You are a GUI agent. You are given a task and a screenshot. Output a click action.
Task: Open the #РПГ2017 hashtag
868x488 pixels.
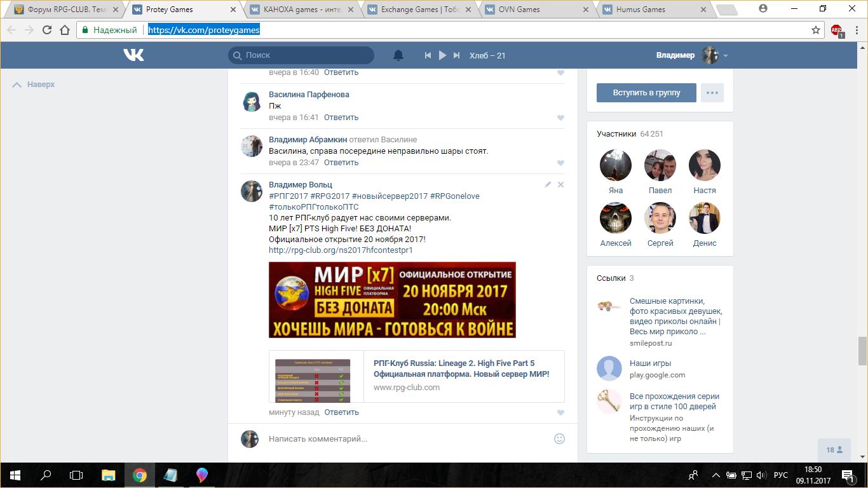click(x=288, y=196)
